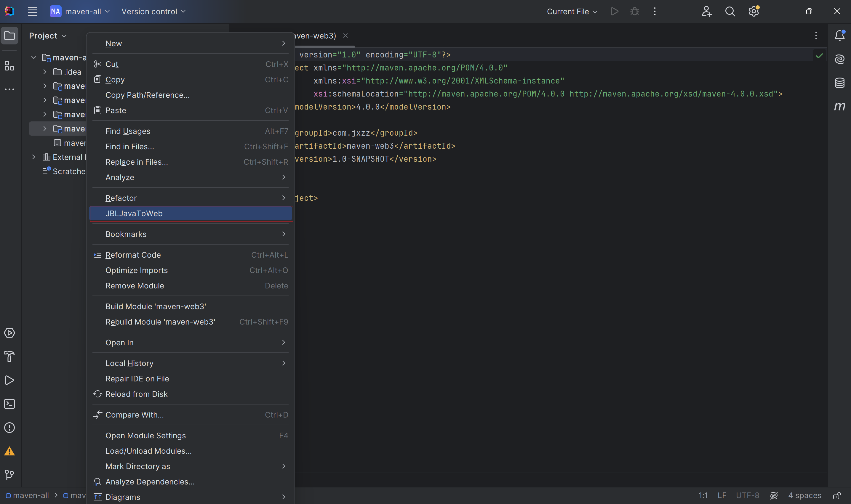
Task: Open Settings via the gear icon
Action: coord(754,11)
